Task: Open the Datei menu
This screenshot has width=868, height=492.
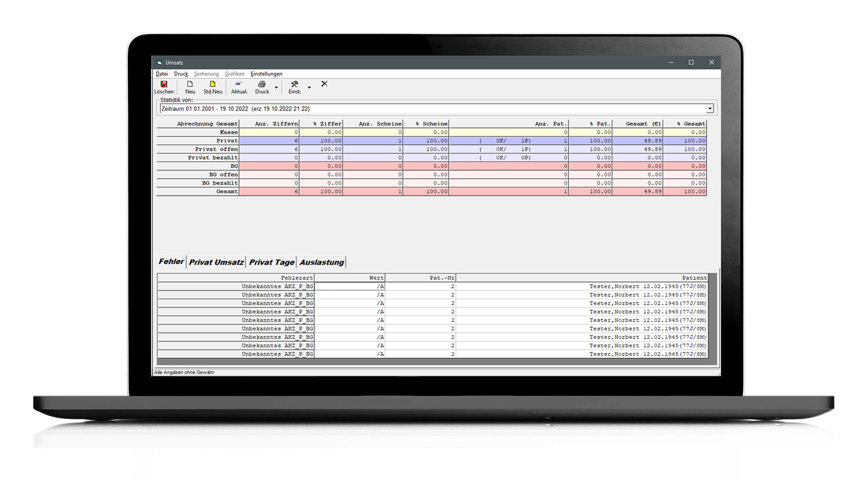Action: pos(161,74)
